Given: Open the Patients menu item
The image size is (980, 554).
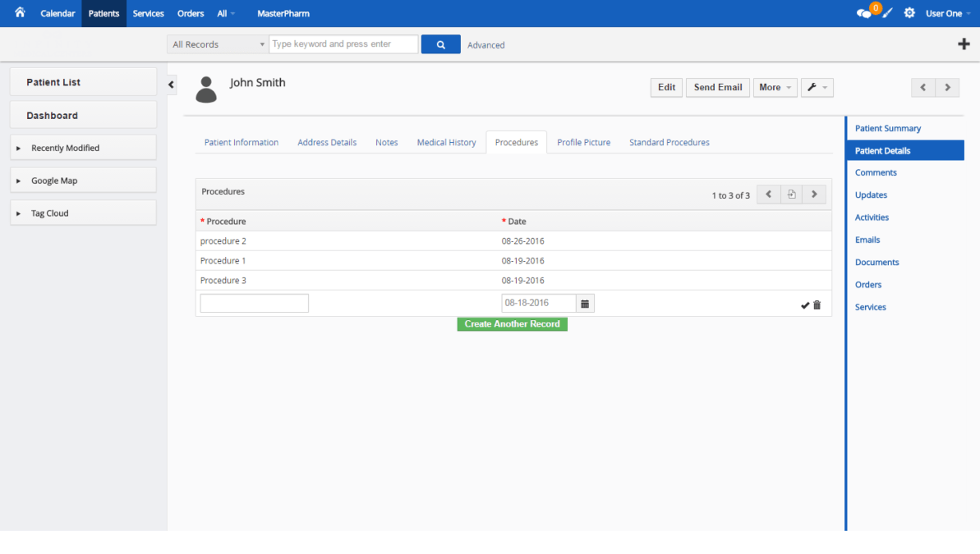Looking at the screenshot, I should [x=104, y=13].
